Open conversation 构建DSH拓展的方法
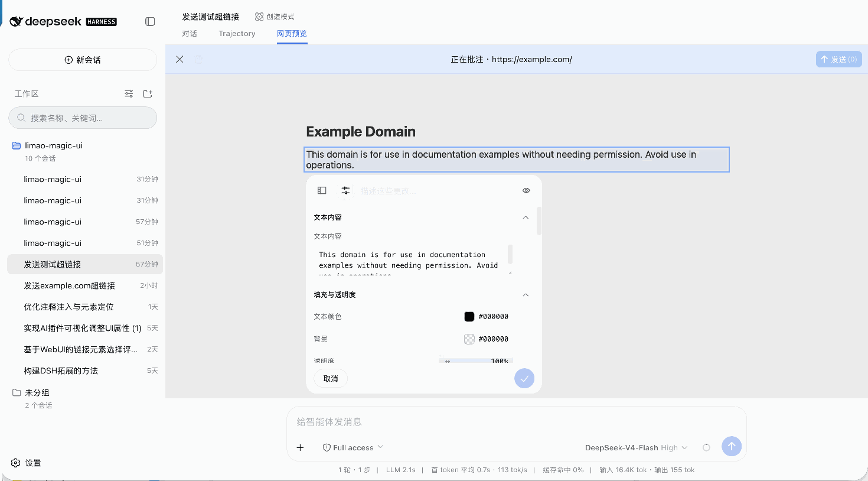 tap(85, 370)
